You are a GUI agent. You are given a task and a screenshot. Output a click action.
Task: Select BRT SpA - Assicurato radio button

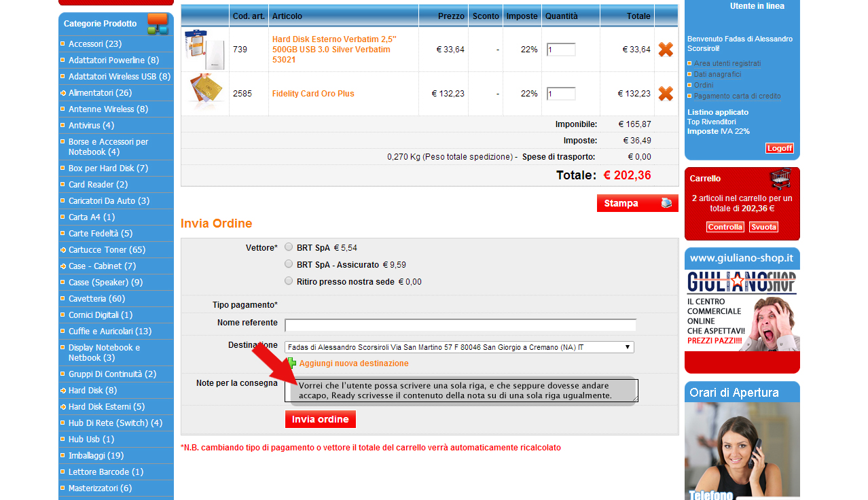tap(289, 264)
